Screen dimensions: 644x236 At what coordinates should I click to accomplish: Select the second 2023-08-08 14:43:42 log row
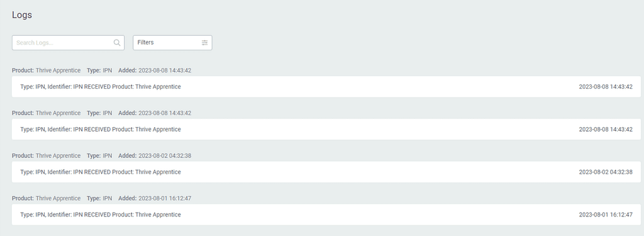coord(326,130)
